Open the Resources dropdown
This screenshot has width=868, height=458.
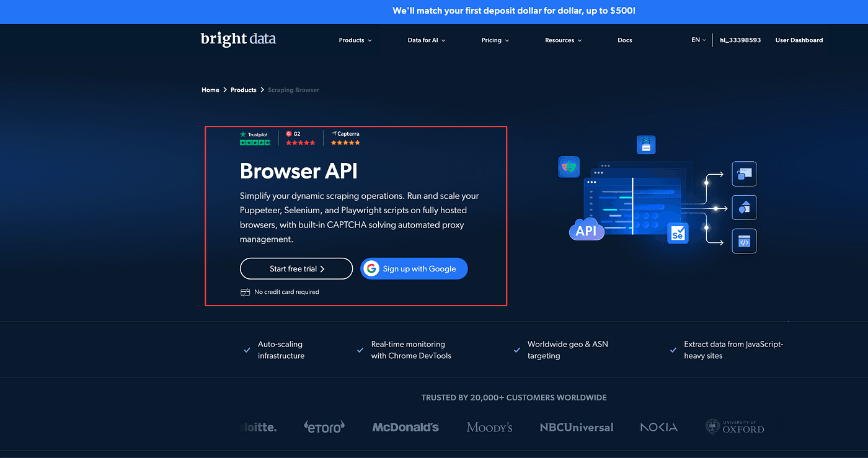point(563,40)
